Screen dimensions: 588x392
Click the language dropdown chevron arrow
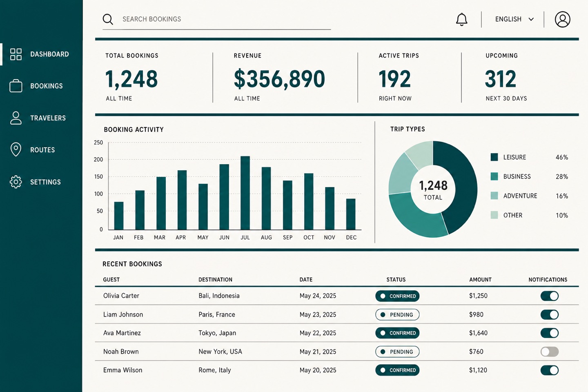tap(531, 19)
